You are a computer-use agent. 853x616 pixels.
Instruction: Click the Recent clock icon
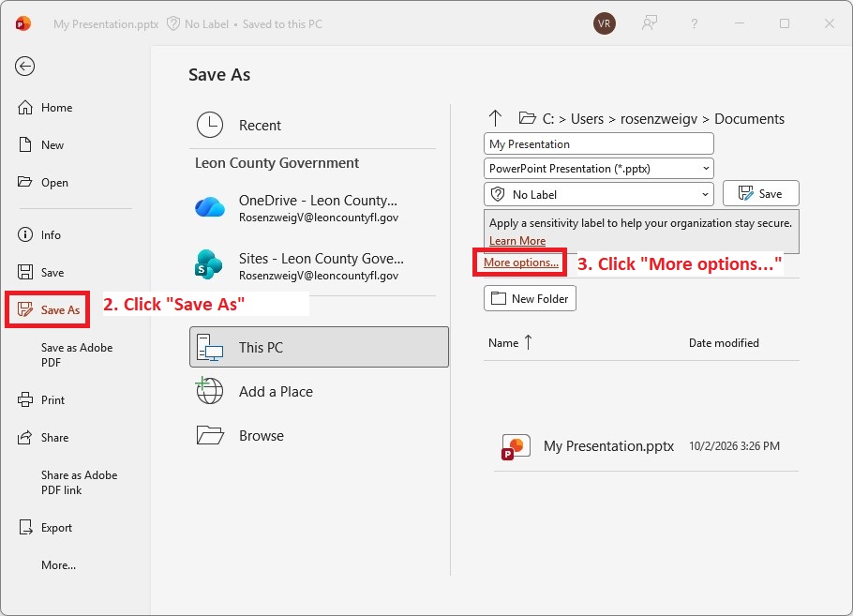tap(210, 125)
